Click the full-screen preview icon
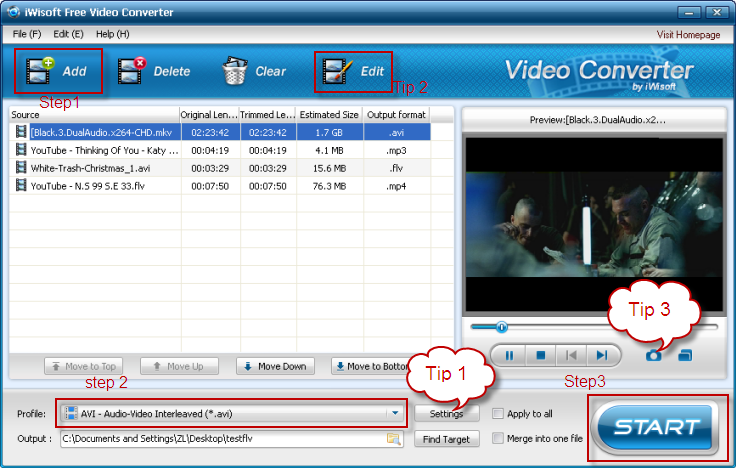The height and width of the screenshot is (468, 736). click(x=685, y=355)
